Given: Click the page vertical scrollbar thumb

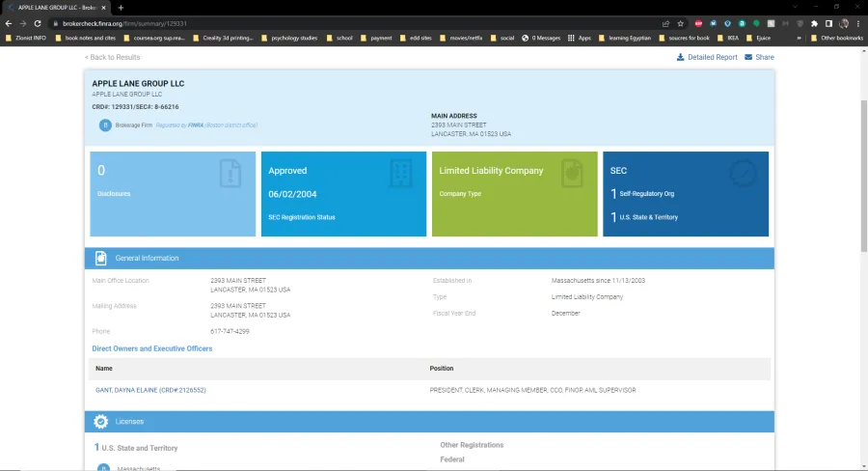Looking at the screenshot, I should pyautogui.click(x=863, y=177).
